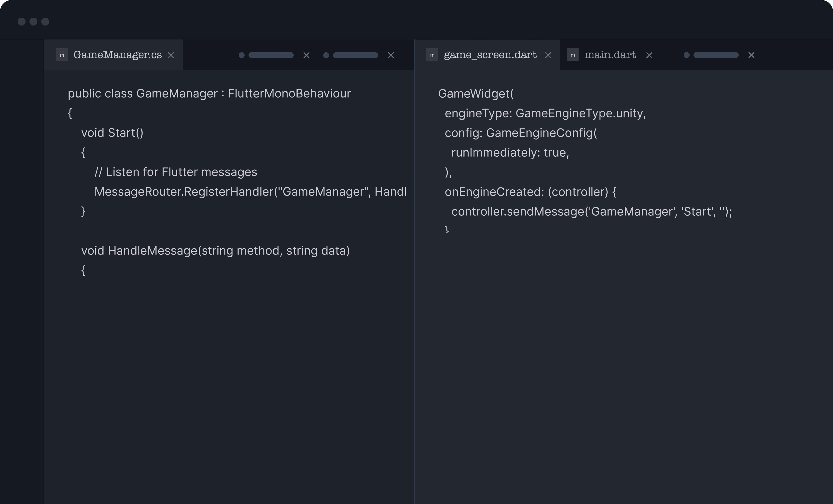Click the leftmost window control dot
The width and height of the screenshot is (833, 504).
coord(22,22)
